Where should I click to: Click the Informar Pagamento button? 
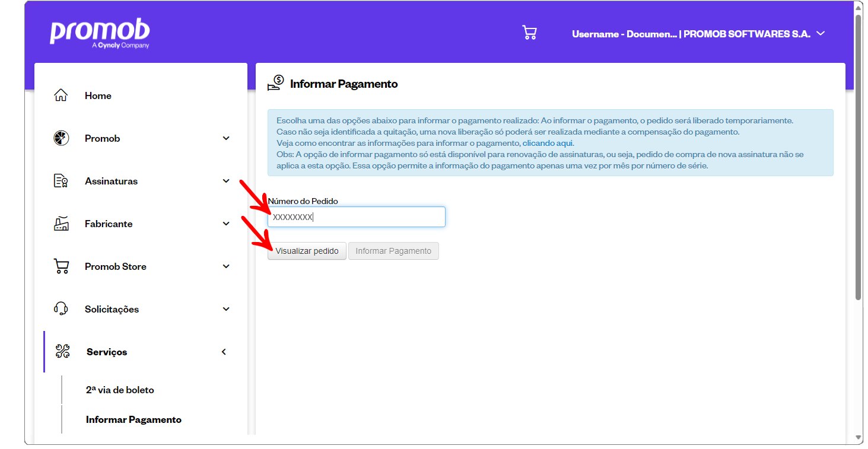tap(393, 251)
